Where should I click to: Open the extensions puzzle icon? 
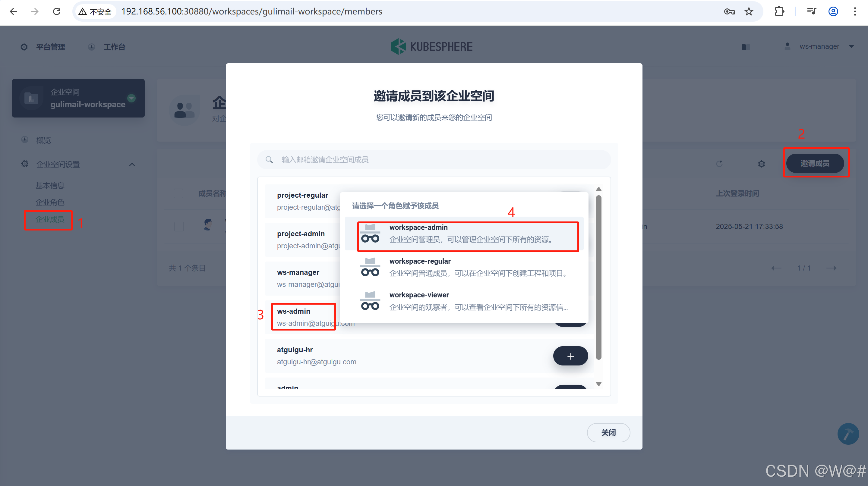[x=779, y=12]
